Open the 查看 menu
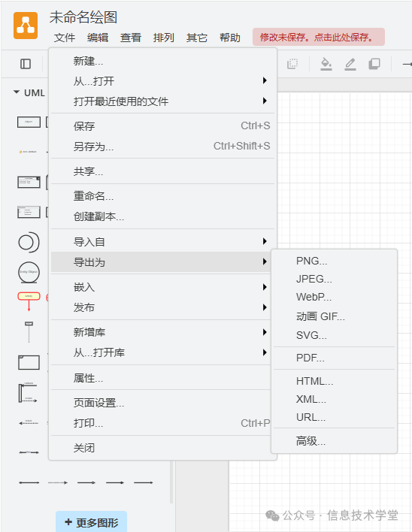This screenshot has height=532, width=412. (131, 38)
